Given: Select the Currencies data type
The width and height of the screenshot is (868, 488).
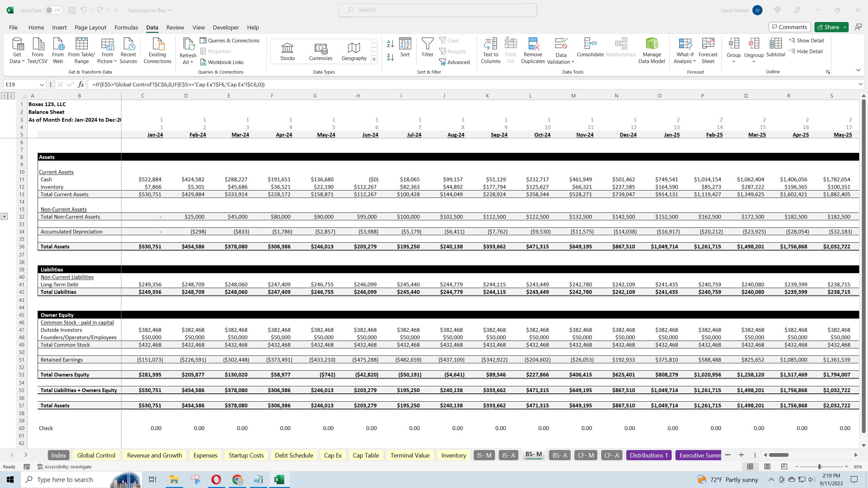Looking at the screenshot, I should [320, 51].
